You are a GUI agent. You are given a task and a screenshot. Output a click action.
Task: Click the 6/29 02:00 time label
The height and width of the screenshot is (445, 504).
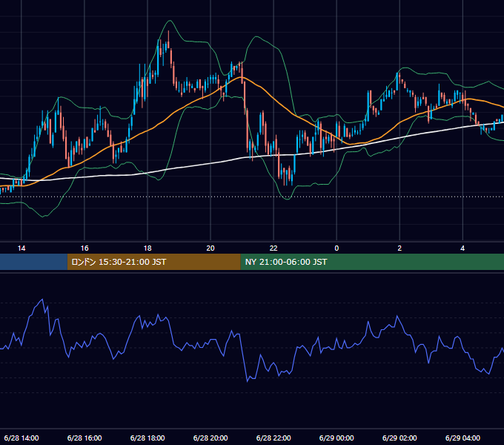pyautogui.click(x=399, y=438)
